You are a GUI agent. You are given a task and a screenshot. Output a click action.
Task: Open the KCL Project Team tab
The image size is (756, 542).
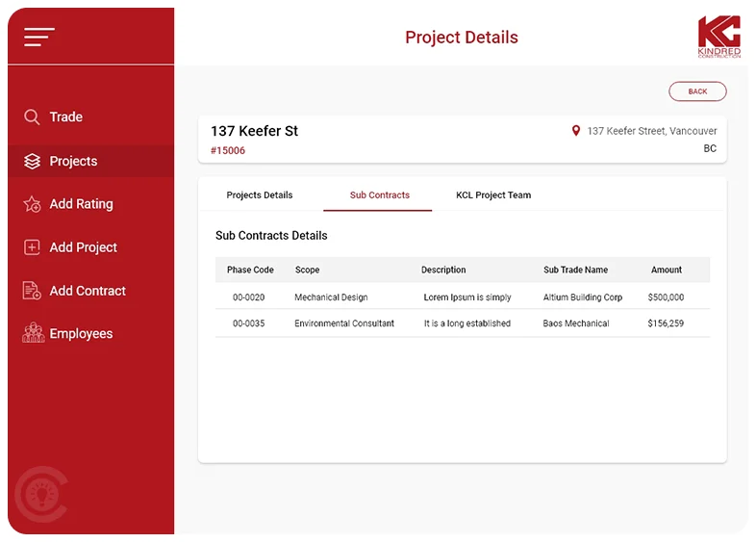pos(493,195)
